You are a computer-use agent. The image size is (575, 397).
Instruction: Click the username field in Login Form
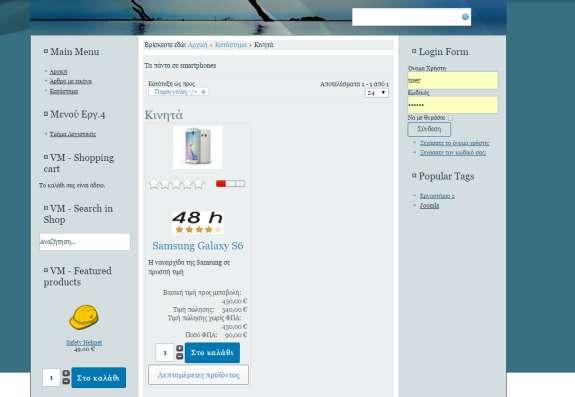pos(453,80)
